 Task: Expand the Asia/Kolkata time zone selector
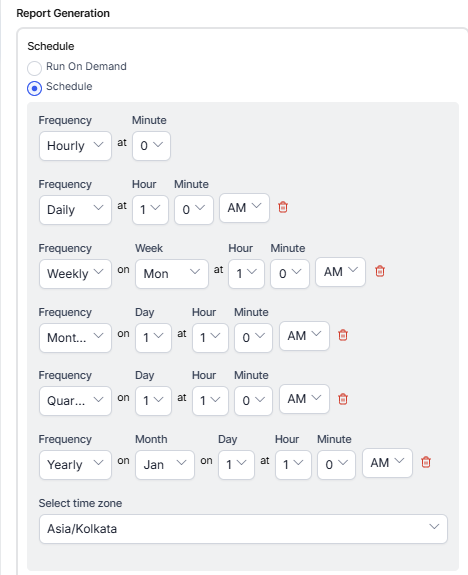[243, 529]
